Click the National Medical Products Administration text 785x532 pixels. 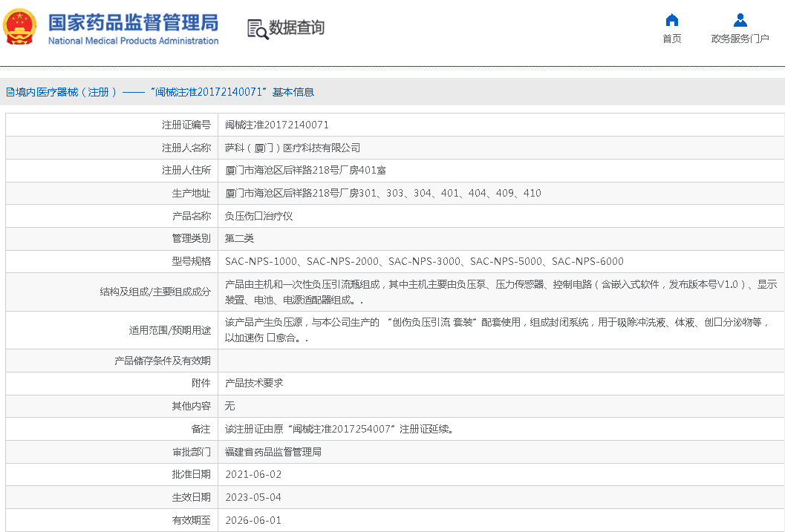(x=133, y=41)
